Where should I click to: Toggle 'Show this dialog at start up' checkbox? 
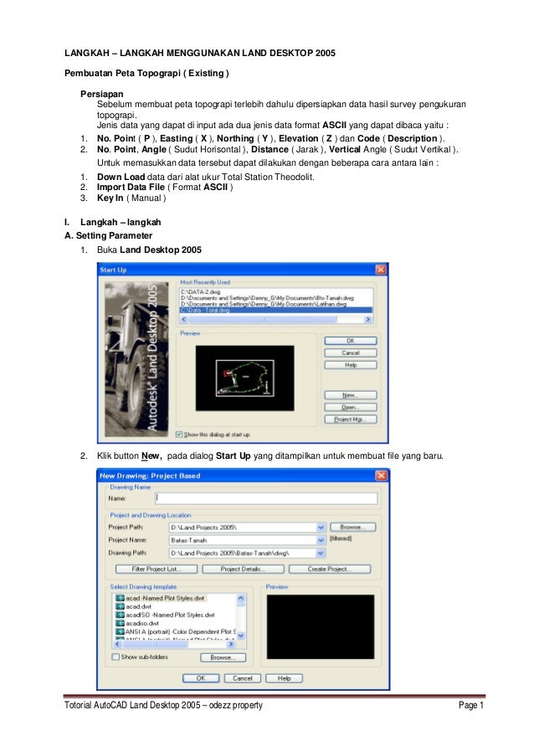pyautogui.click(x=179, y=435)
